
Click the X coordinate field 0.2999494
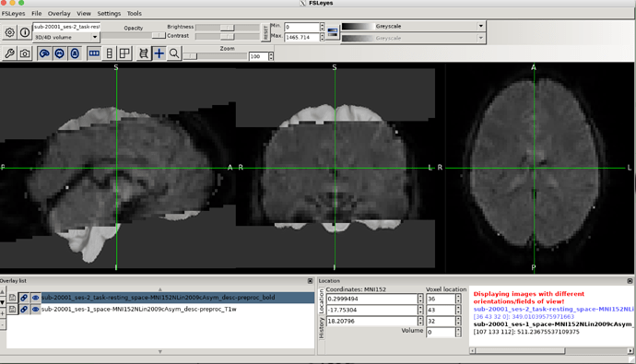tap(372, 299)
